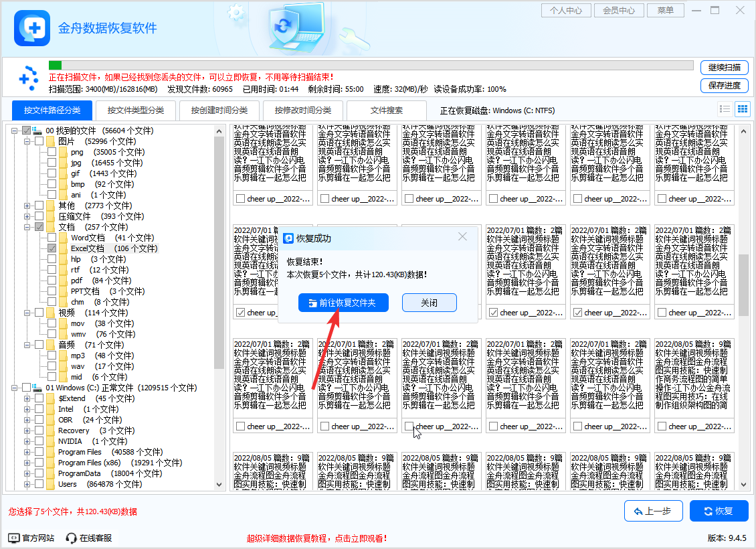
Task: Click 前往恢复文件夹 button
Action: click(343, 303)
